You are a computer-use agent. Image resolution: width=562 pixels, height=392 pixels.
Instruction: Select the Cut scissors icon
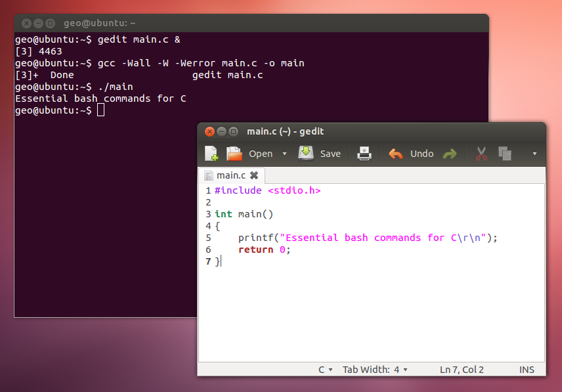pyautogui.click(x=481, y=154)
